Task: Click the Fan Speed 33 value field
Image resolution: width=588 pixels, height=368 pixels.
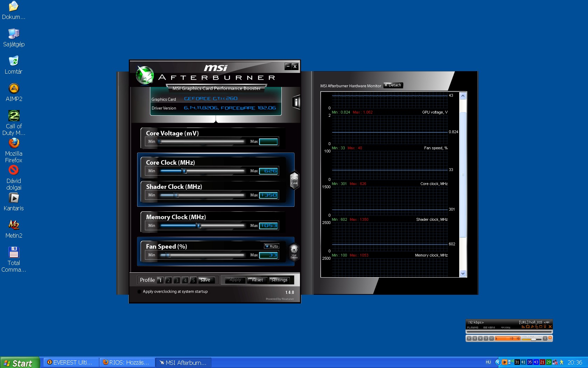Action: [268, 255]
